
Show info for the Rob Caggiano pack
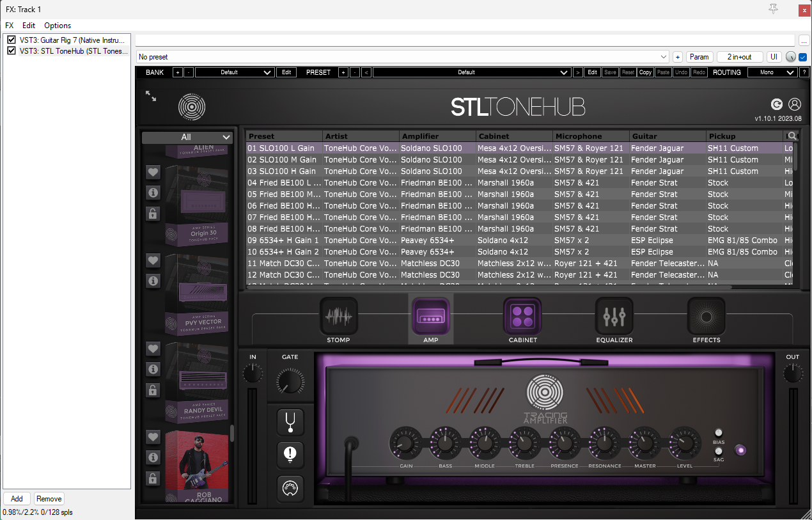click(153, 457)
